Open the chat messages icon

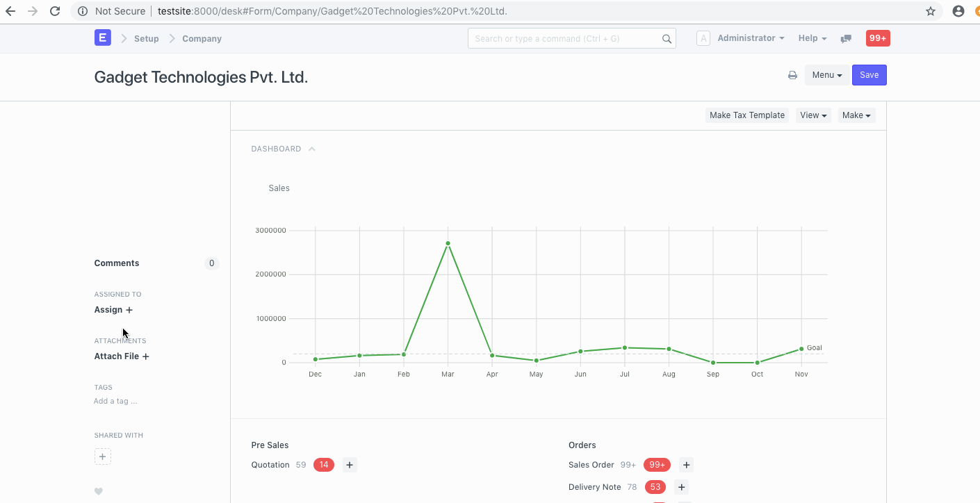coord(846,39)
